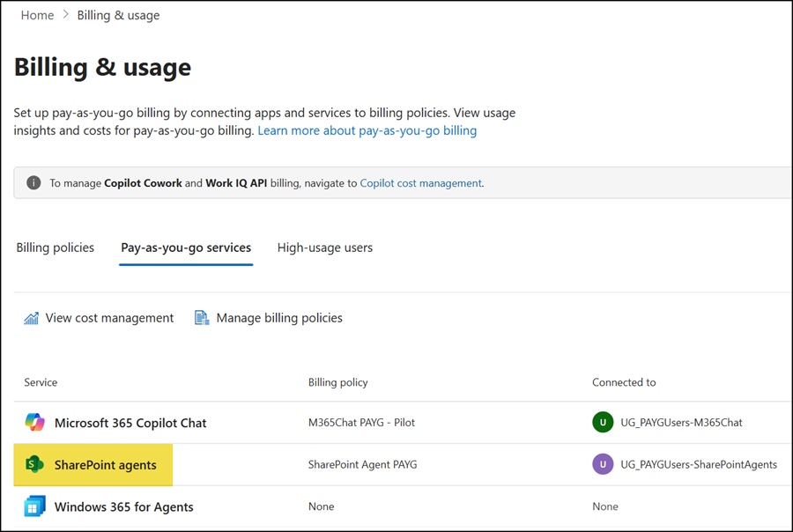
Task: Click the Manage billing policies button
Action: tap(269, 318)
